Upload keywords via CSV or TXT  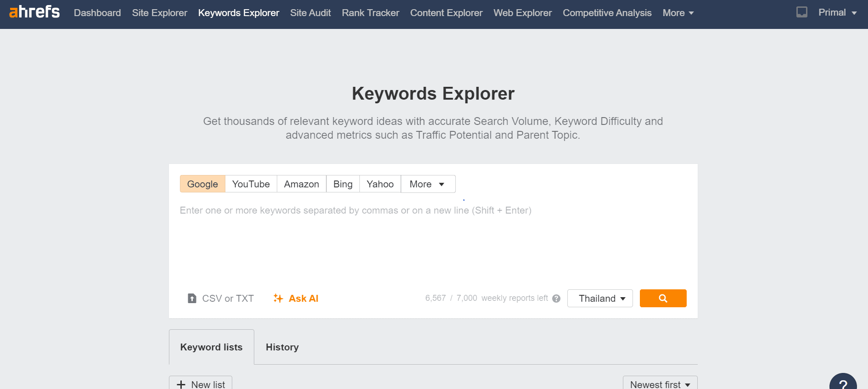point(221,299)
